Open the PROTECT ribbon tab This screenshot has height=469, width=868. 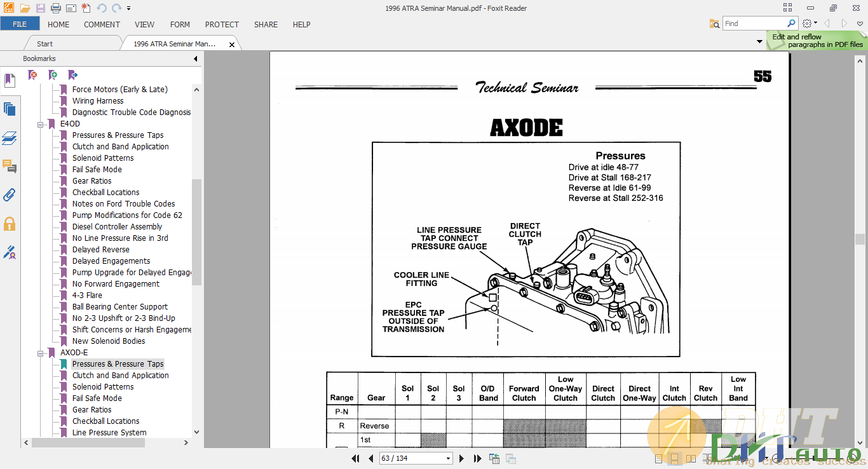pyautogui.click(x=222, y=24)
